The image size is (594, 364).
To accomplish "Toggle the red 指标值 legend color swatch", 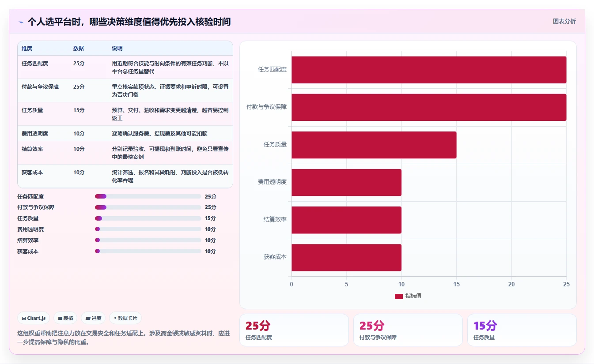I will click(x=399, y=296).
